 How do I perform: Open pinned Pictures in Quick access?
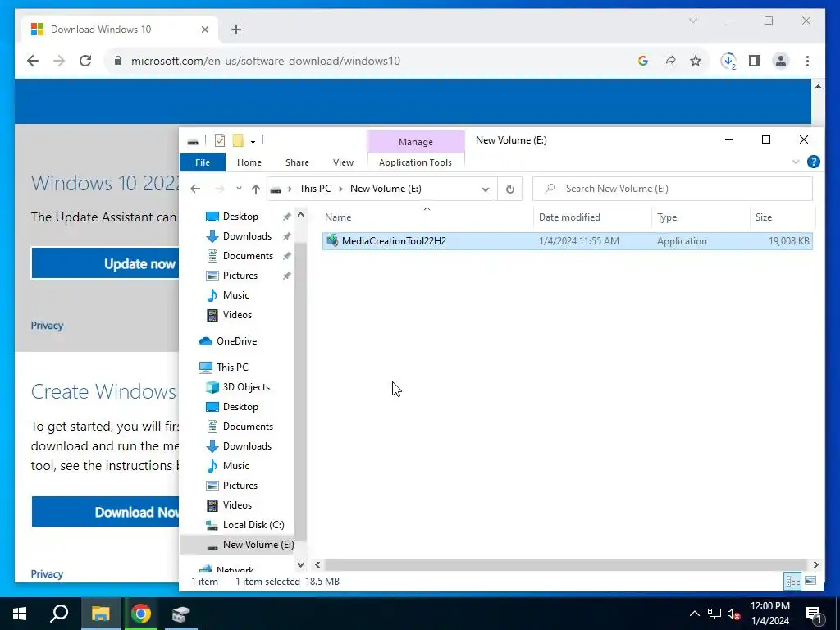tap(240, 276)
